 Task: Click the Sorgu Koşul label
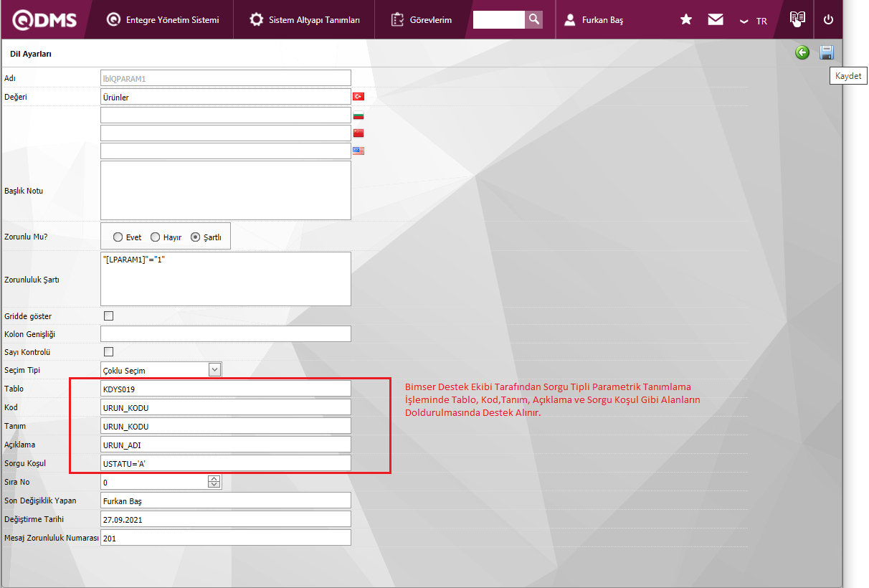25,463
